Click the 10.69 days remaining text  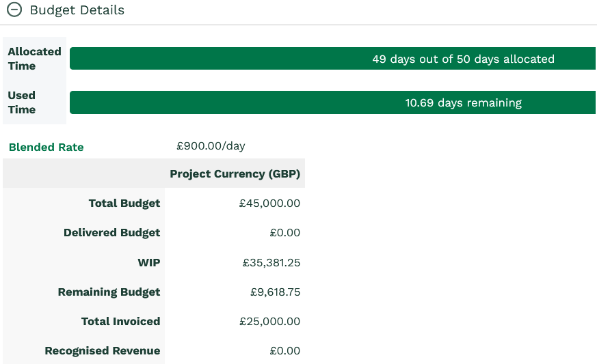[x=464, y=102]
